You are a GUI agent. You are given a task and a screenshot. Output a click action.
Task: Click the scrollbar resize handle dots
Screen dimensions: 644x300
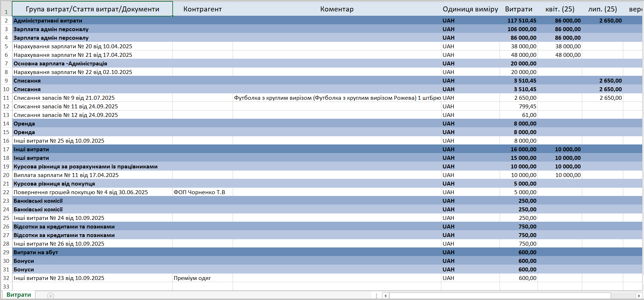click(376, 296)
